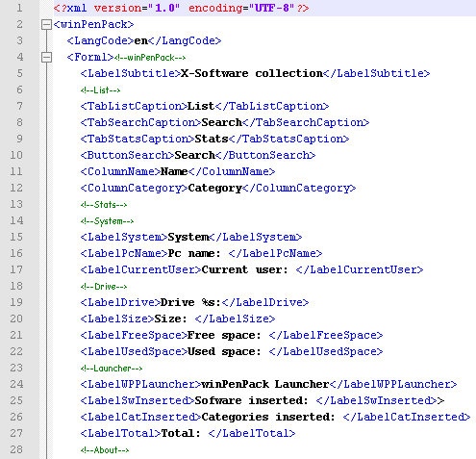Click the Drive comment on line 18
The image size is (476, 459).
(104, 287)
